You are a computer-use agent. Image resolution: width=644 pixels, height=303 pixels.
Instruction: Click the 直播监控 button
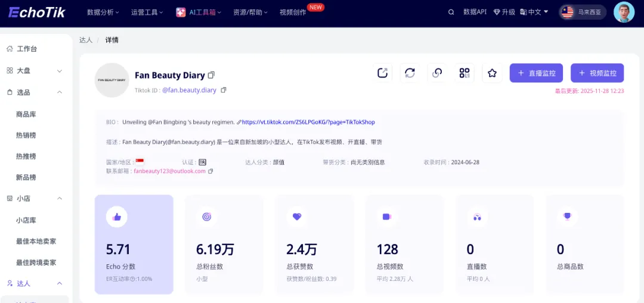[536, 73]
